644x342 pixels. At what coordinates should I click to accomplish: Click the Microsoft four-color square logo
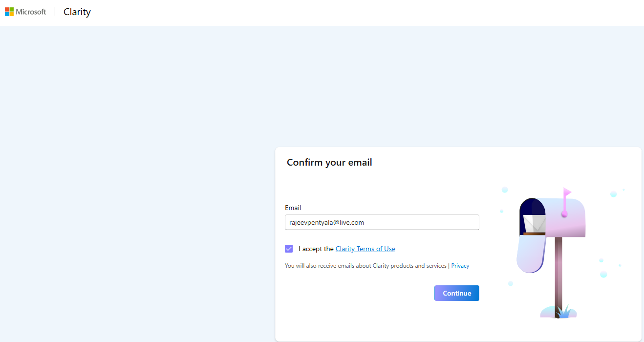(9, 12)
